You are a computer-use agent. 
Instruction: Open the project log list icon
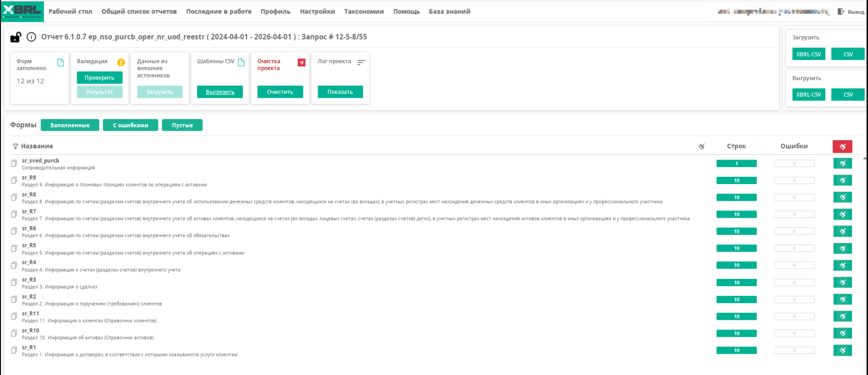361,62
